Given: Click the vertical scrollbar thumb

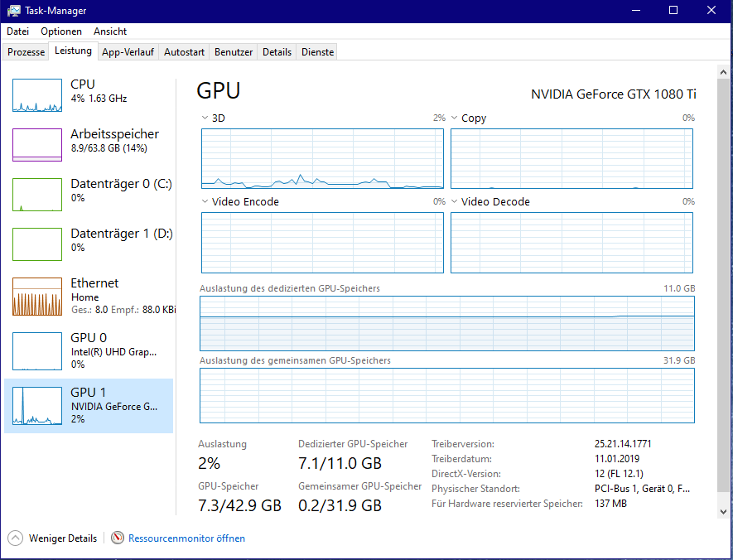Looking at the screenshot, I should (723, 287).
